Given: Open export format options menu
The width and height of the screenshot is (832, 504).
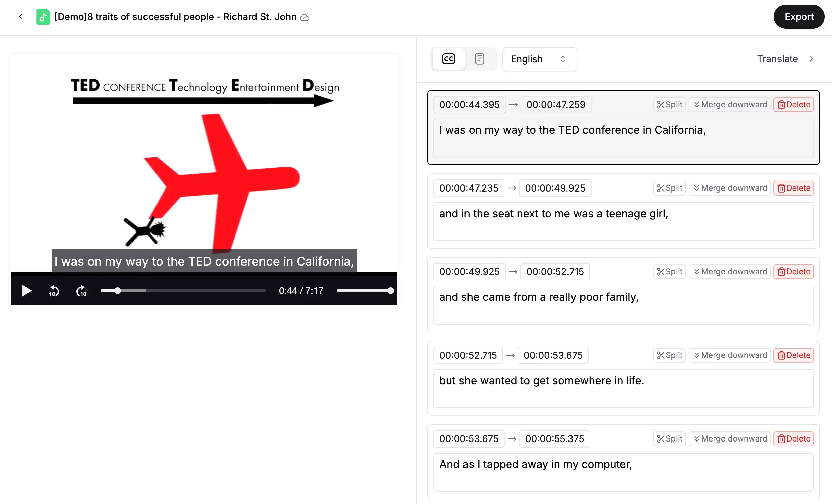Looking at the screenshot, I should pos(799,17).
